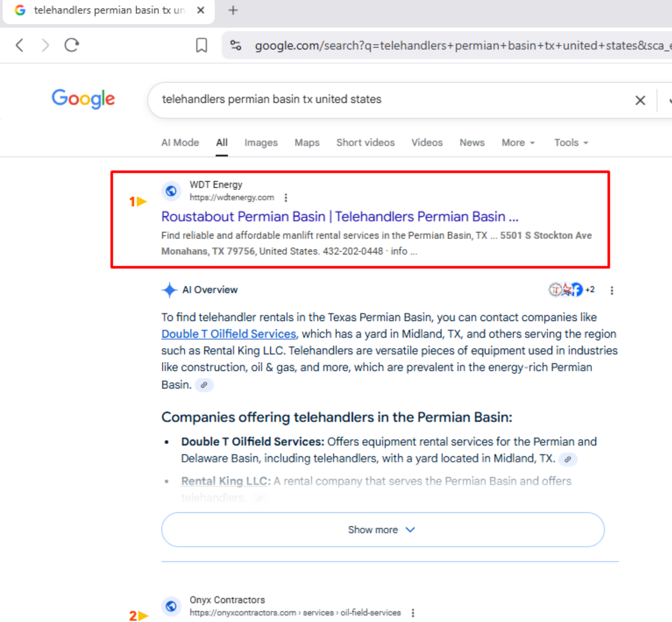Screen dimensions: 672x622
Task: Open the Tools dropdown
Action: pos(571,143)
